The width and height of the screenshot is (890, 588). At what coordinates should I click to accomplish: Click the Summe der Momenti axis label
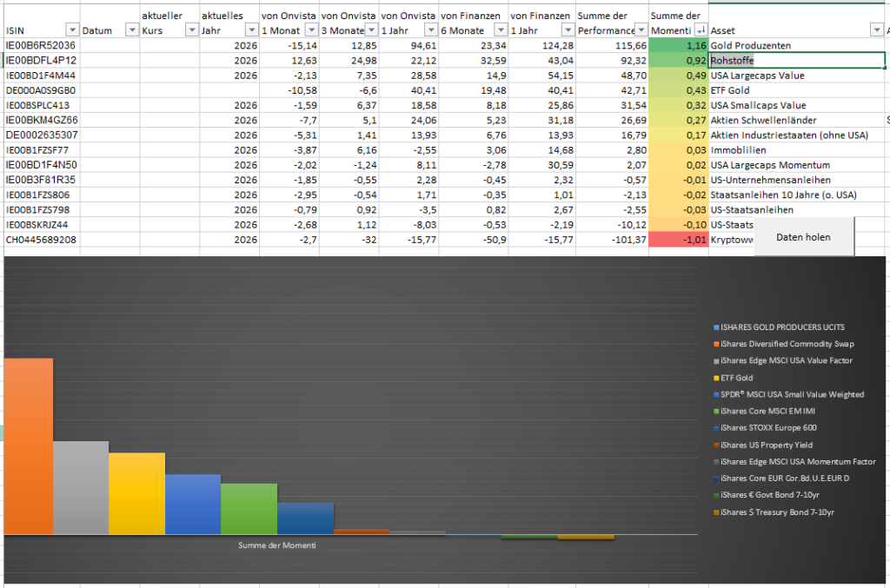click(277, 545)
